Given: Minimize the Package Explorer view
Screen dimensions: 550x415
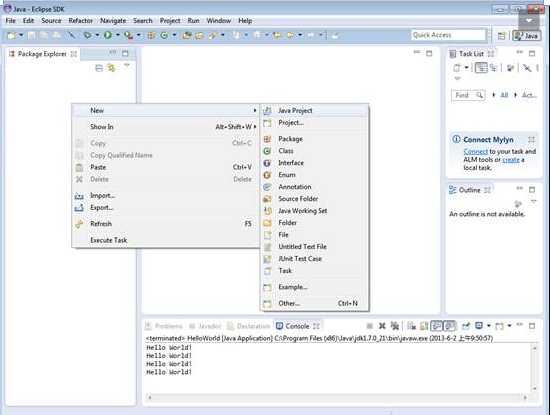Looking at the screenshot, I should point(113,53).
